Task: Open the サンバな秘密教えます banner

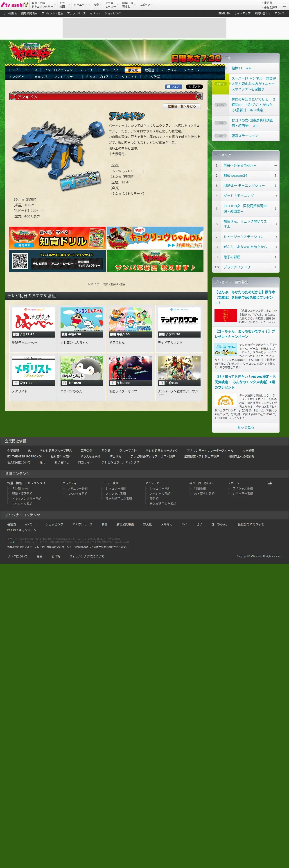Action: click(155, 261)
